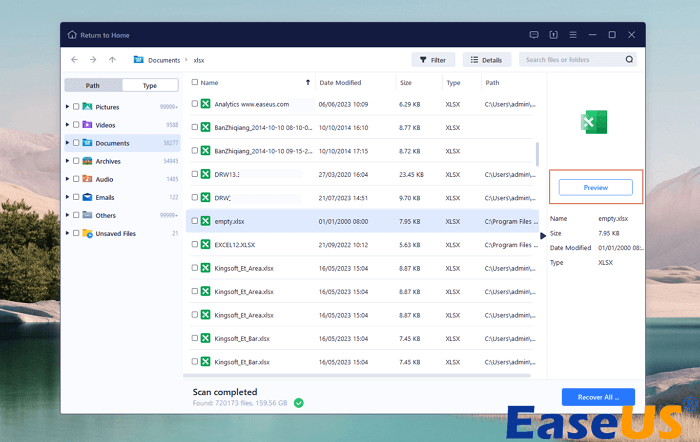This screenshot has width=700, height=442.
Task: Toggle the select-all checkbox beside Name
Action: pyautogui.click(x=194, y=83)
